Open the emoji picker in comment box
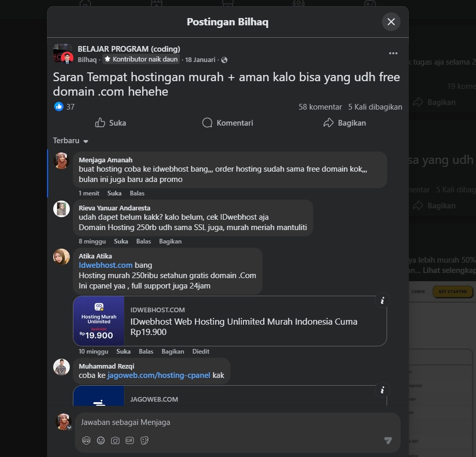476x457 pixels. (101, 440)
